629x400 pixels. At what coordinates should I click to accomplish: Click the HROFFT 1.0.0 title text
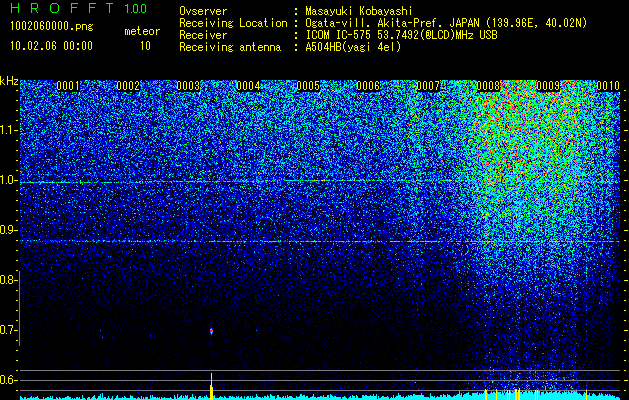click(x=78, y=8)
